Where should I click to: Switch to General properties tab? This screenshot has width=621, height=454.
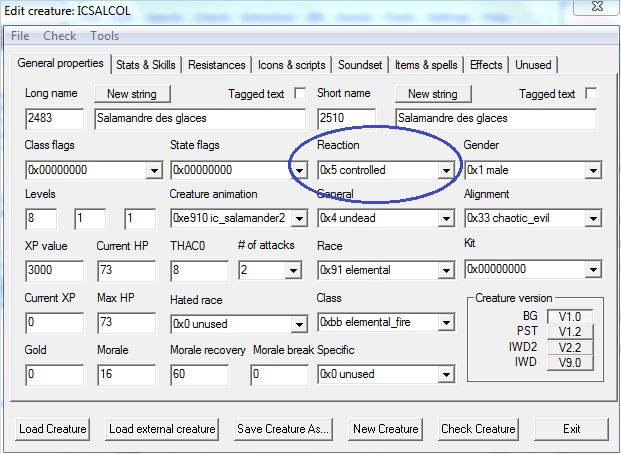click(x=60, y=63)
